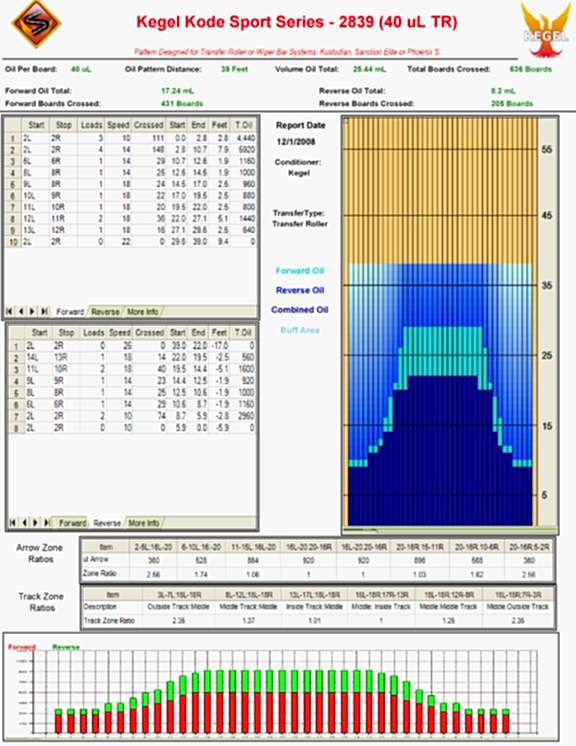Select the Loads column header in upper table
Screen dimensions: 576x746
(x=91, y=125)
